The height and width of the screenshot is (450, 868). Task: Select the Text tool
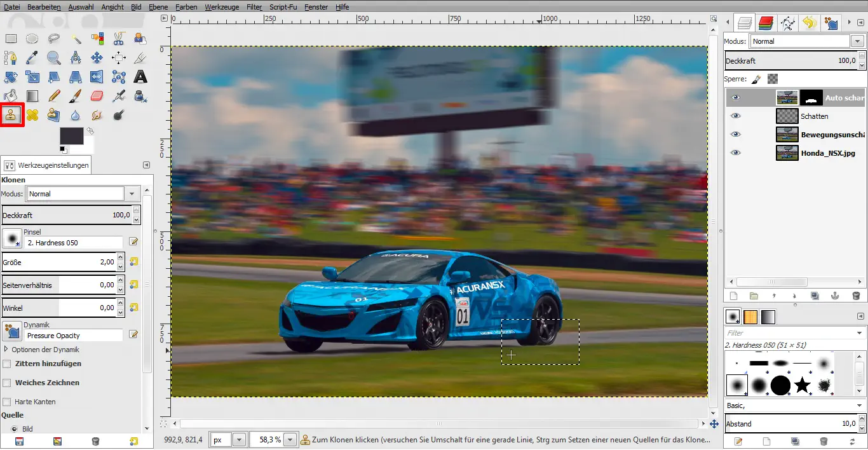[140, 77]
